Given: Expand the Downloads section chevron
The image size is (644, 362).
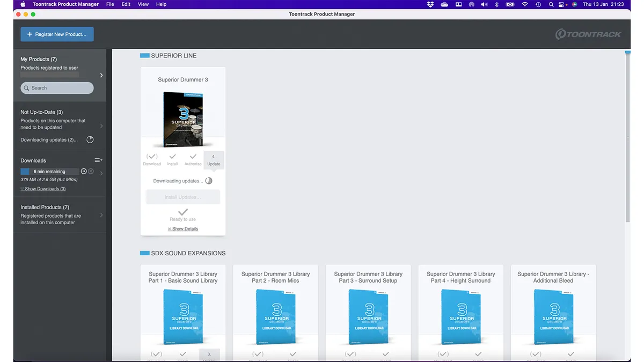Looking at the screenshot, I should coord(101,173).
